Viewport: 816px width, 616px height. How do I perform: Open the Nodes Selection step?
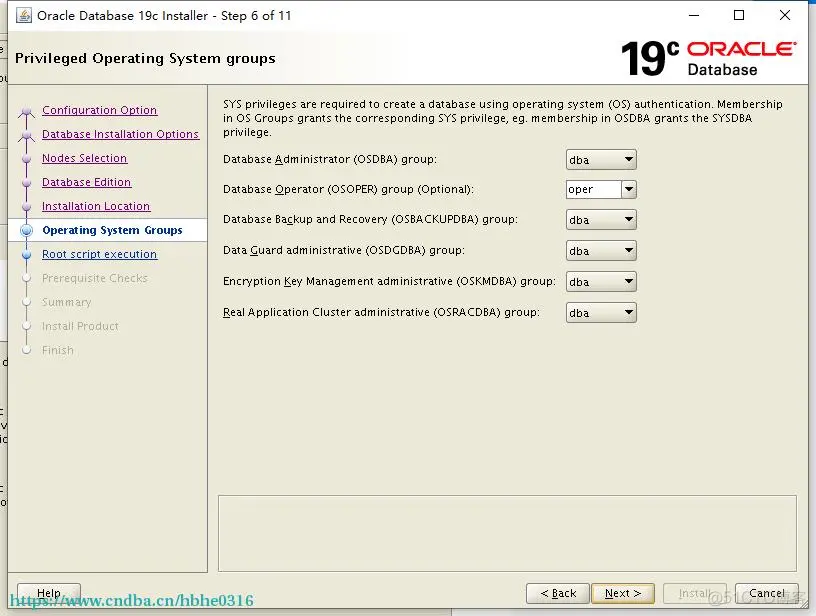84,158
